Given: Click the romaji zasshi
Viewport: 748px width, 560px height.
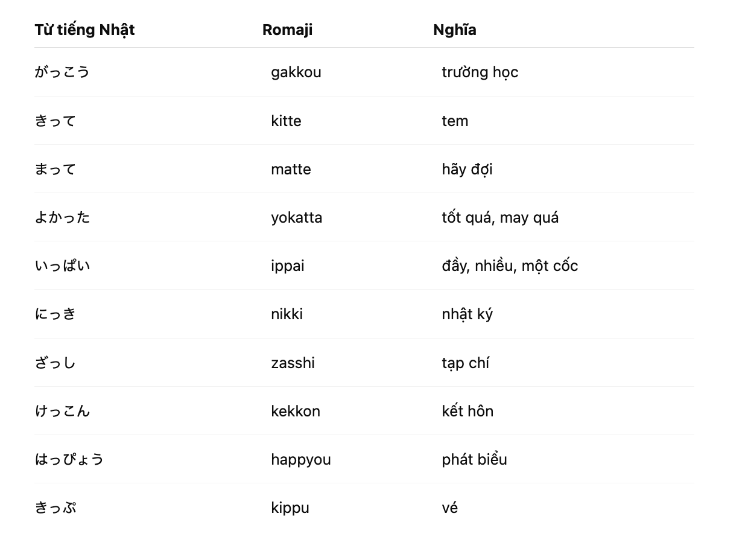Looking at the screenshot, I should 293,363.
